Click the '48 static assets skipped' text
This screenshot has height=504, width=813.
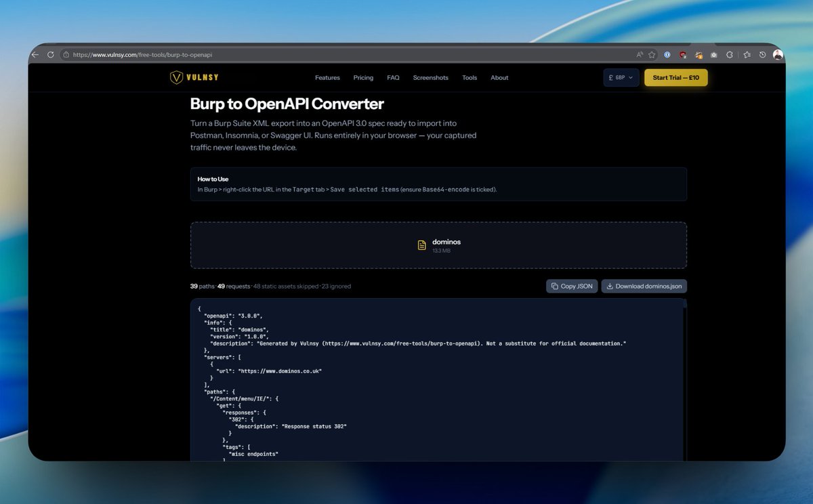coord(286,287)
